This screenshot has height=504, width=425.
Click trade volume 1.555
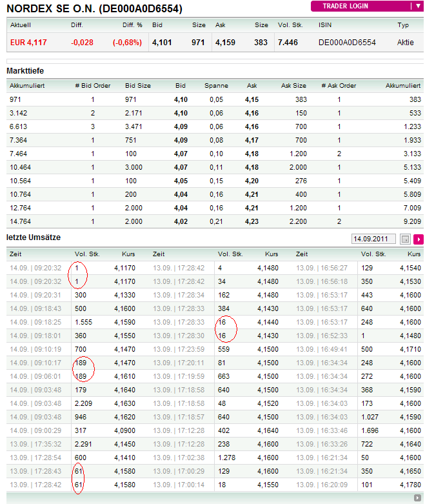[x=84, y=322]
